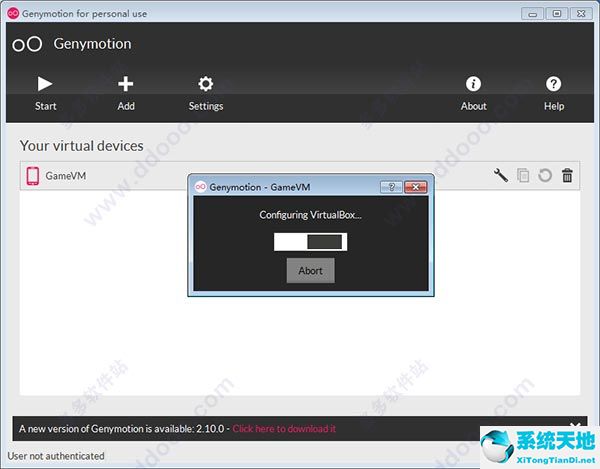Click the dialog's question mark help button
Image resolution: width=600 pixels, height=469 pixels.
tap(391, 187)
